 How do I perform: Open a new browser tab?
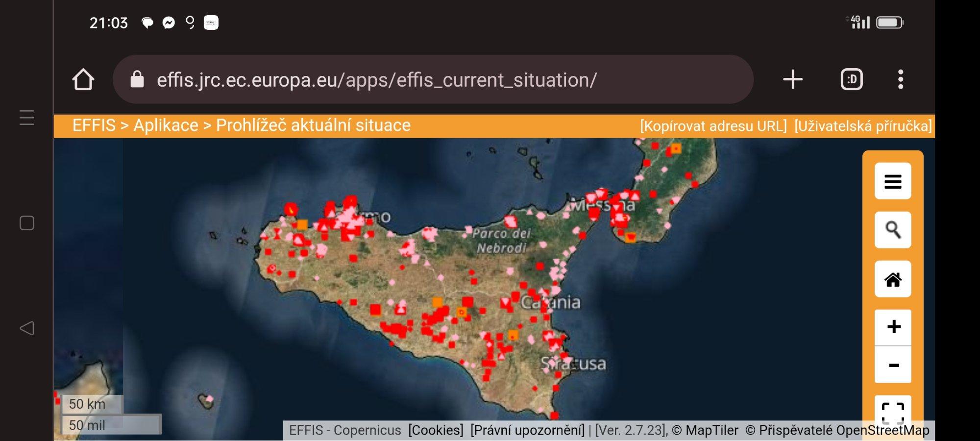click(x=792, y=79)
